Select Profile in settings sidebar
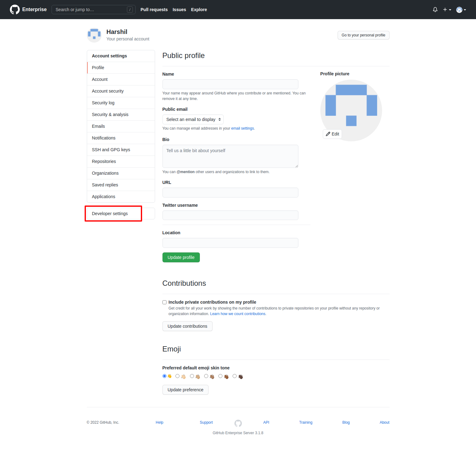 tap(121, 68)
